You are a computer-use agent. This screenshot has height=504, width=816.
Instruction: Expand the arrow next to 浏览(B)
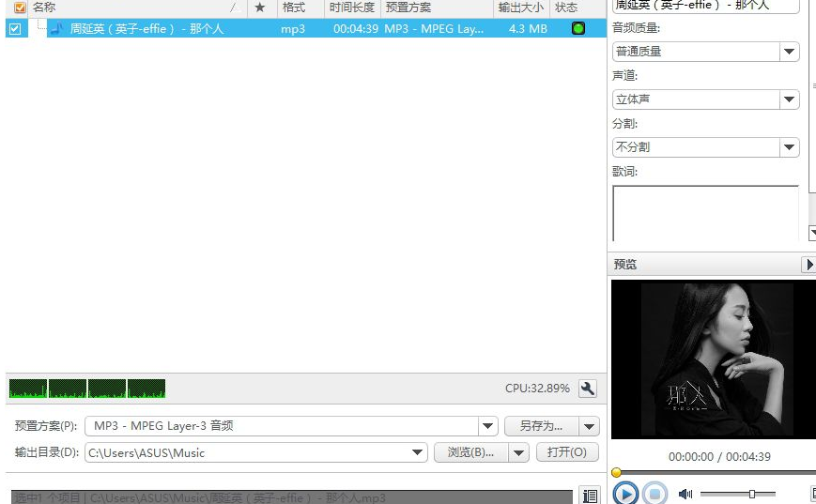coord(518,452)
